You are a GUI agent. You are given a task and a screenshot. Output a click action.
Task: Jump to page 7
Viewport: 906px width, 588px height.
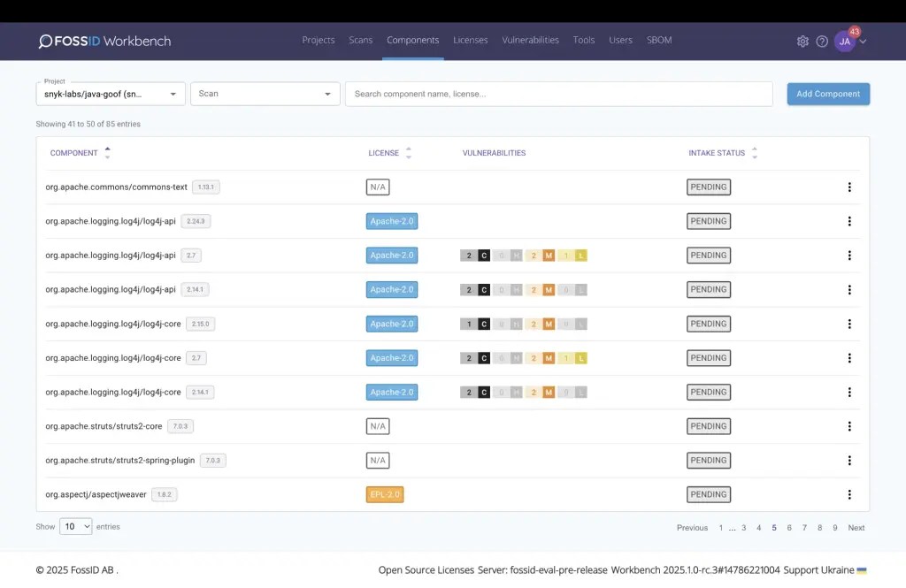coord(804,527)
